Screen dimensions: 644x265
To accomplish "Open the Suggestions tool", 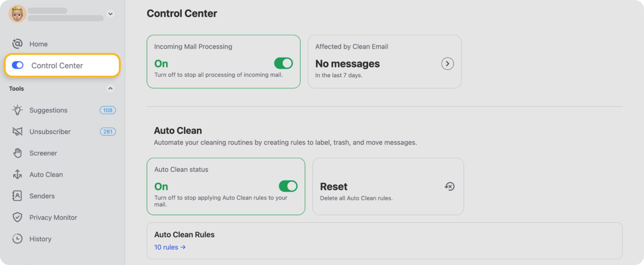I will (48, 110).
